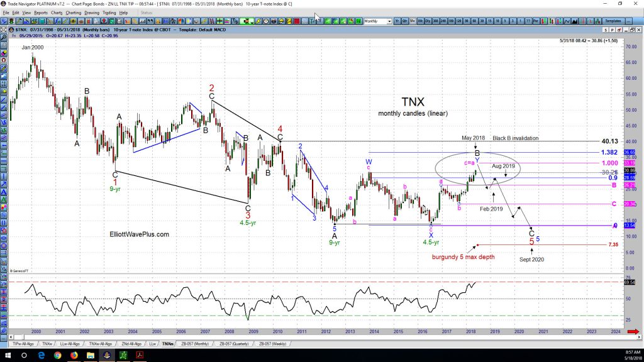Switch to the ZB-057 (Quarterly) tab

coord(234,344)
